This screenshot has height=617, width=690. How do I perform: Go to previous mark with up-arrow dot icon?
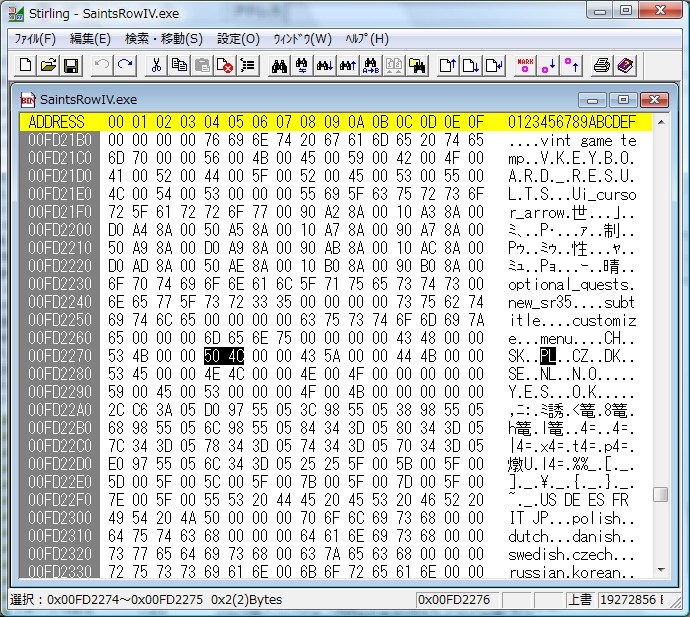(x=571, y=66)
